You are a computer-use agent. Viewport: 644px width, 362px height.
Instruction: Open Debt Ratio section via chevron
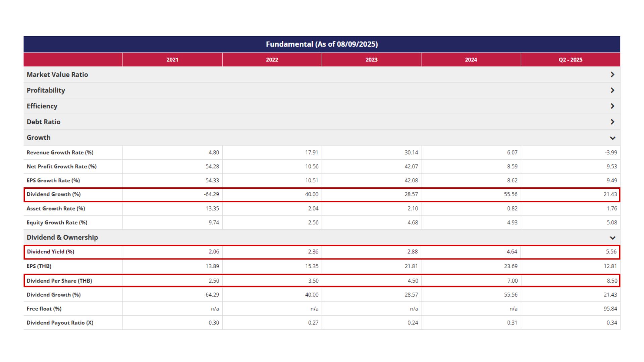(x=612, y=122)
